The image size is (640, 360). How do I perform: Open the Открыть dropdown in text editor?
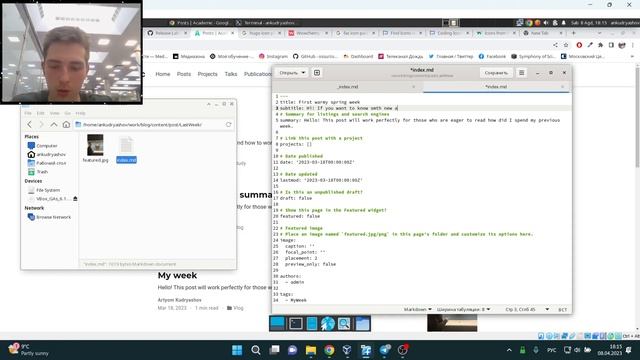[292, 73]
